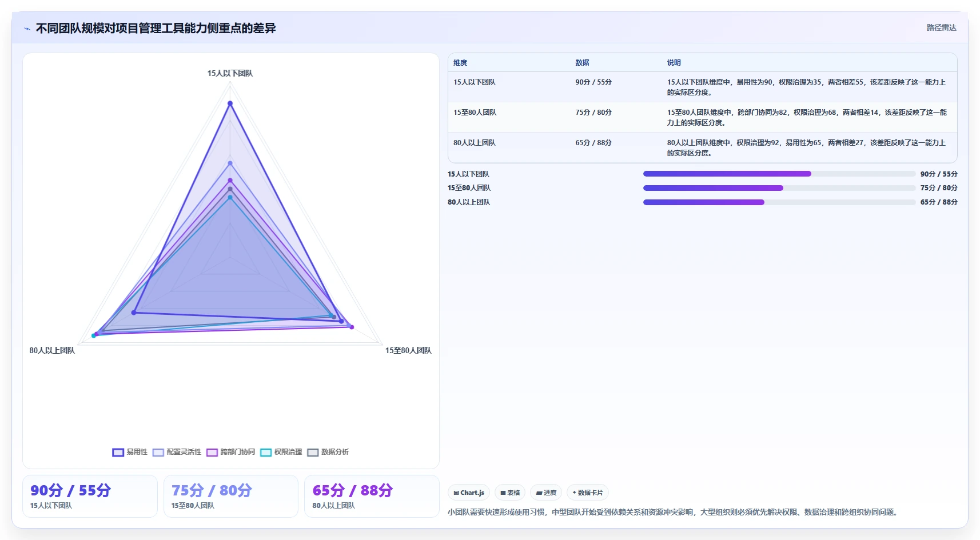Click the title 不同团队规模对项目管理工具能力侧重点的差异

156,28
